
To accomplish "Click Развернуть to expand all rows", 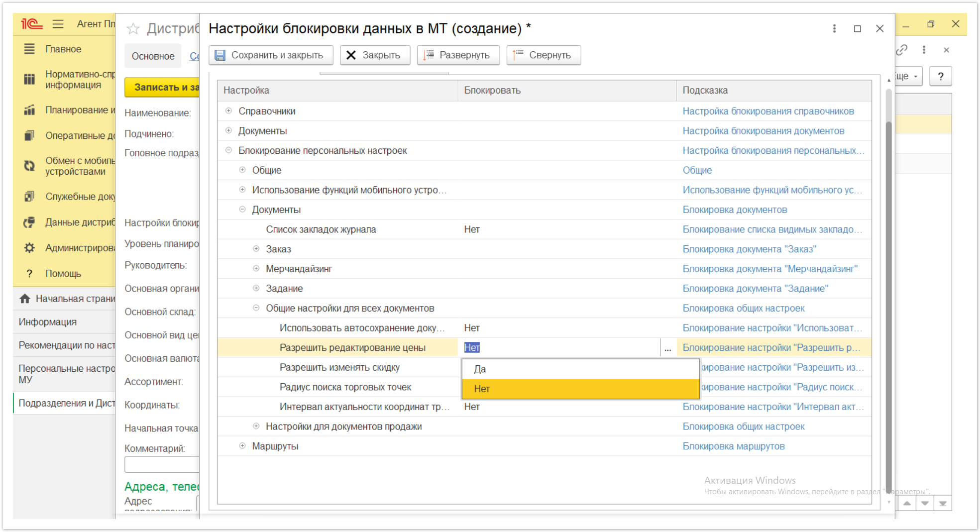I will pyautogui.click(x=458, y=55).
